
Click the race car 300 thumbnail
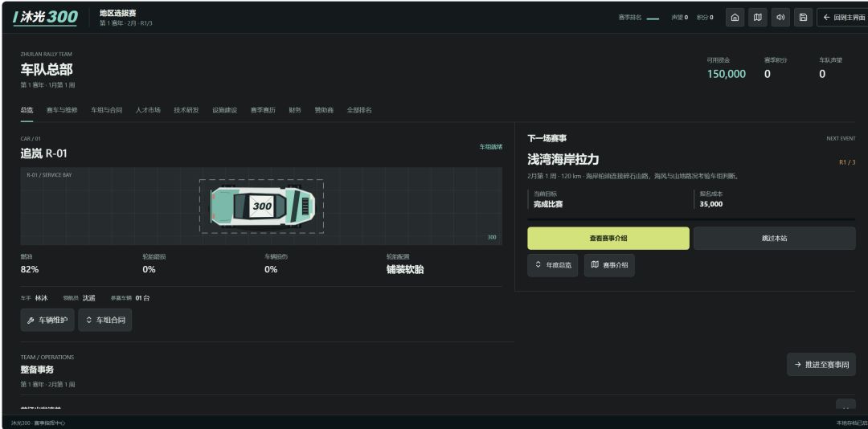pos(262,206)
